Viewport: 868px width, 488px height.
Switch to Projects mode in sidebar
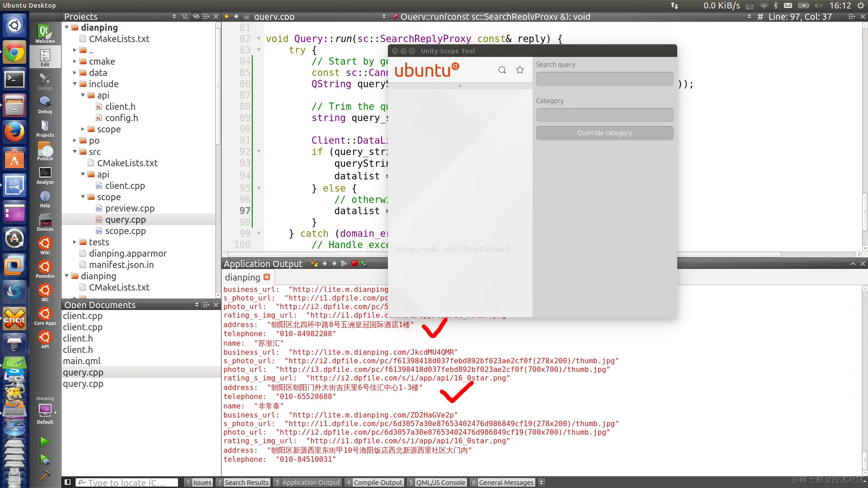coord(45,128)
